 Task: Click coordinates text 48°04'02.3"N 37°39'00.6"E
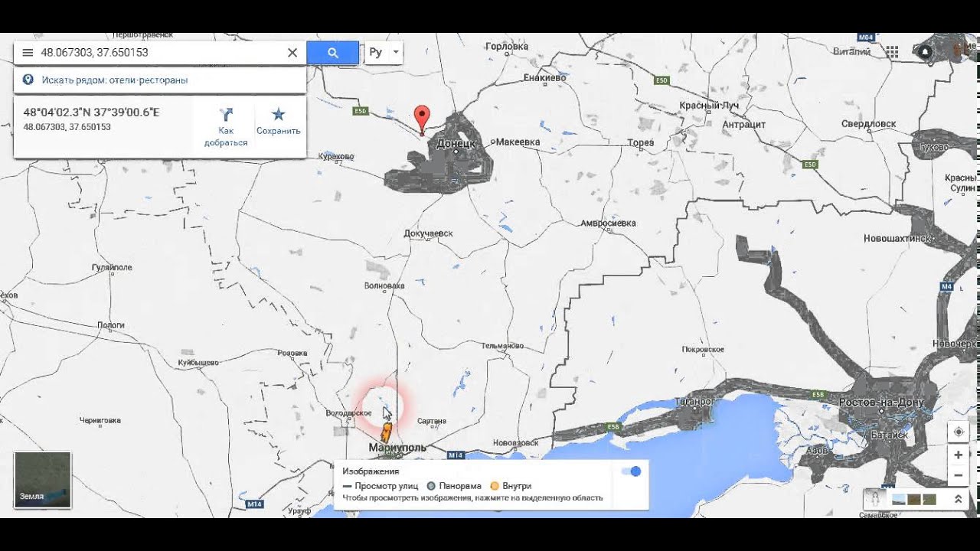point(91,112)
